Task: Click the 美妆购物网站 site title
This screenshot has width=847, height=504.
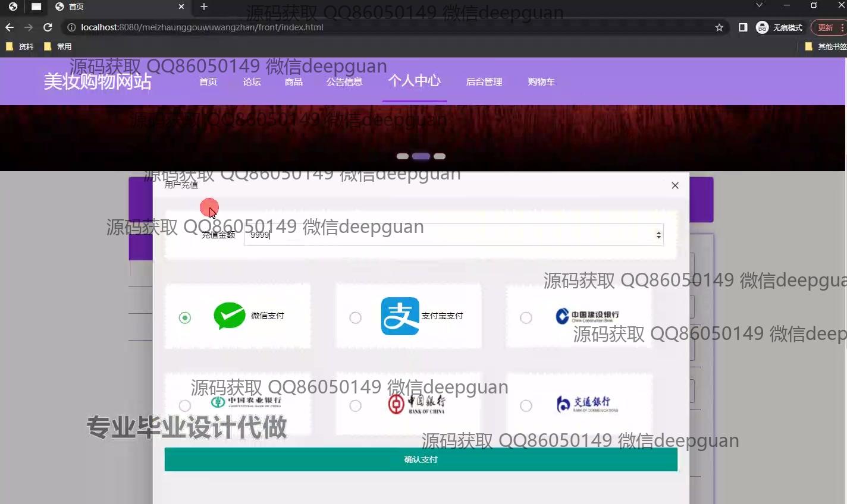Action: click(x=98, y=81)
